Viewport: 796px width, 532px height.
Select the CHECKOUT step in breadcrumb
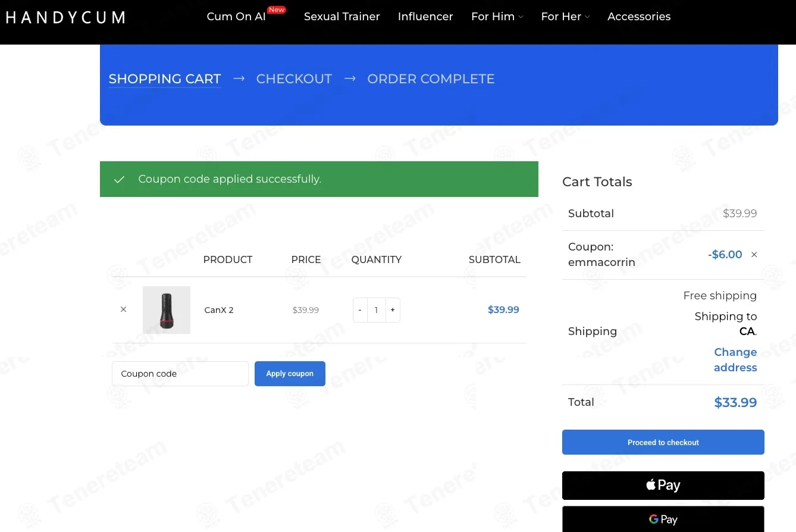(x=294, y=79)
